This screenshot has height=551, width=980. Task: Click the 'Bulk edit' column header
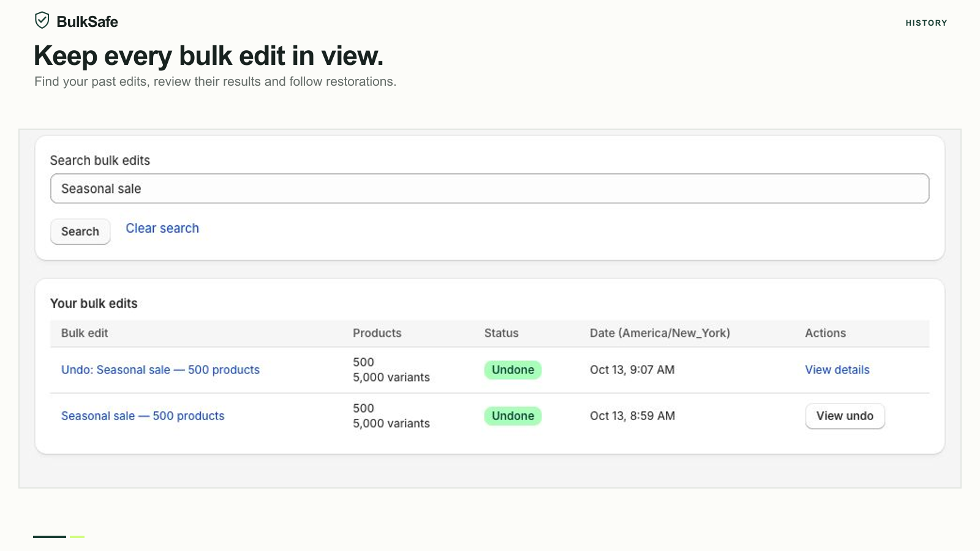click(85, 333)
